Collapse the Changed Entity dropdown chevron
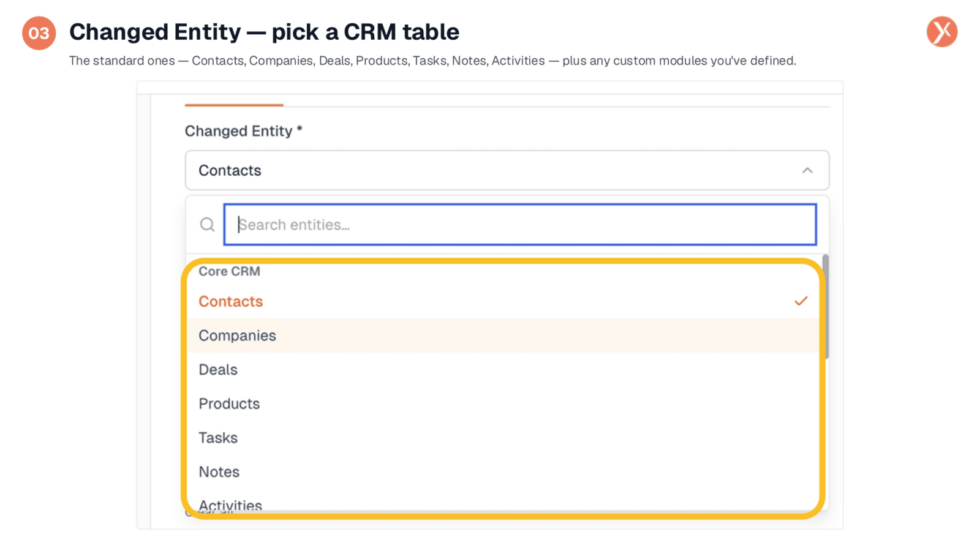 click(807, 170)
